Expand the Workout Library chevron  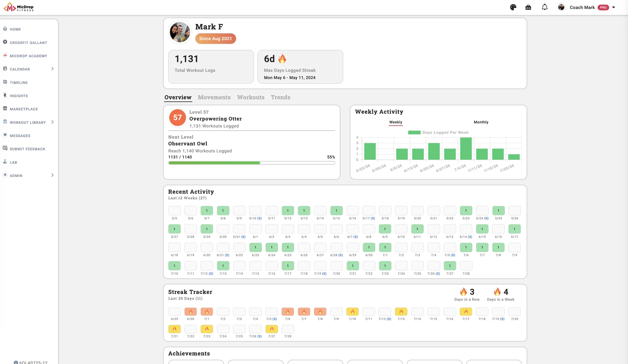[52, 122]
